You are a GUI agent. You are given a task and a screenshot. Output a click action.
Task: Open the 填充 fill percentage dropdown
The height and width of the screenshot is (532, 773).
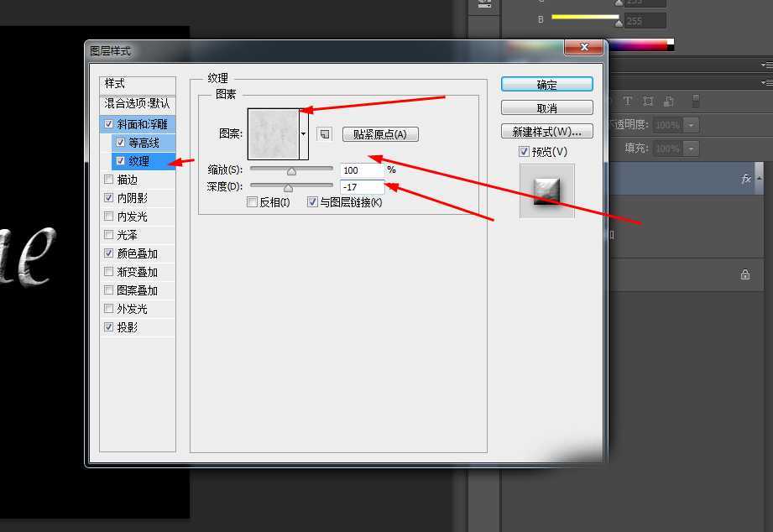coord(690,148)
